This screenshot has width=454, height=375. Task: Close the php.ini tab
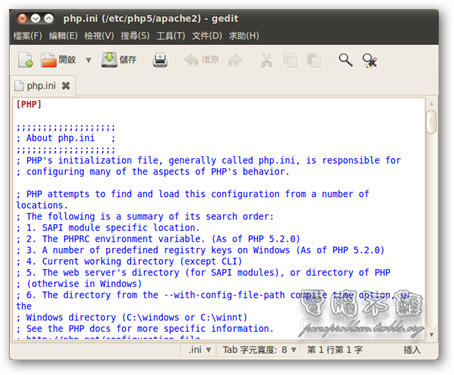(x=66, y=86)
